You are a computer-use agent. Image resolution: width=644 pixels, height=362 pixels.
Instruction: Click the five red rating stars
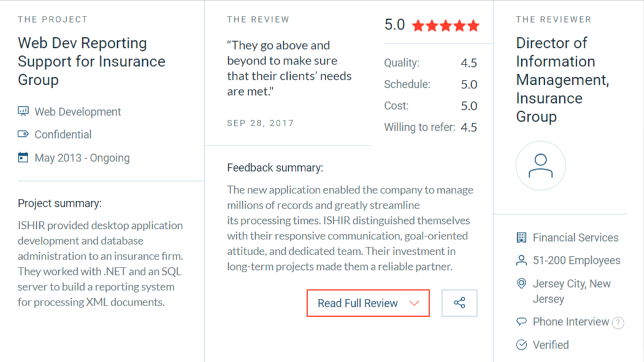446,26
